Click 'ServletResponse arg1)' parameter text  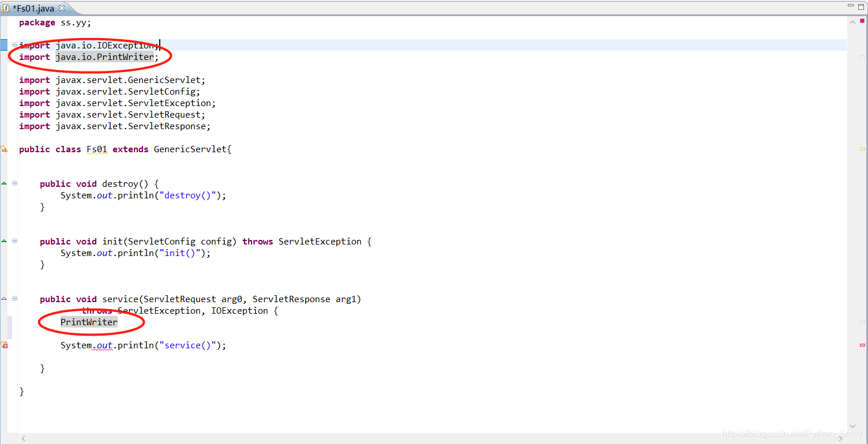pos(307,299)
